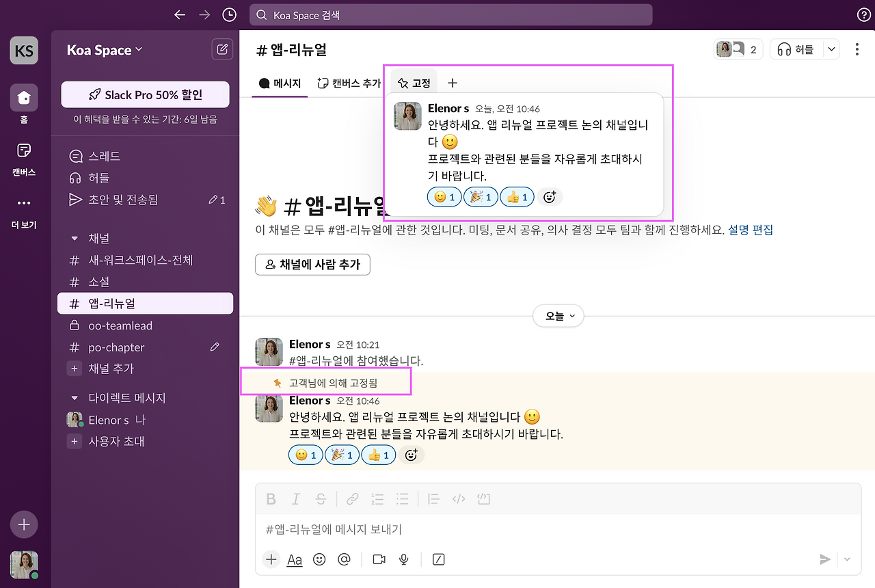Click the #앱-리뉴얼 message input field

click(x=479, y=529)
